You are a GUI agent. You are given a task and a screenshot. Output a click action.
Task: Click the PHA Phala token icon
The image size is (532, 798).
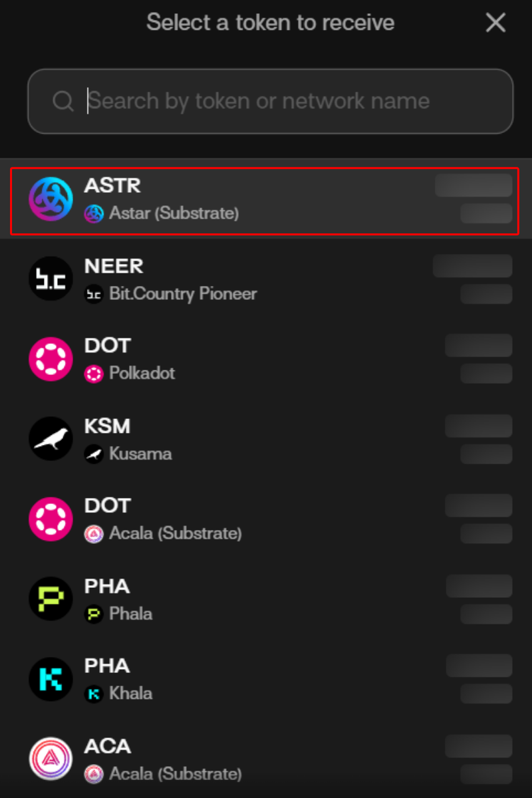click(x=51, y=599)
